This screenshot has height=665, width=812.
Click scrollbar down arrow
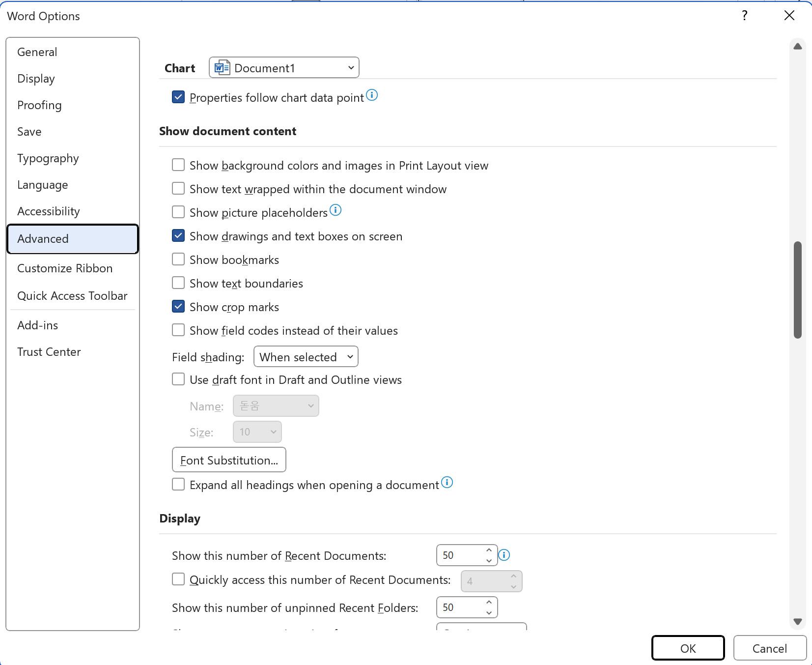coord(798,622)
